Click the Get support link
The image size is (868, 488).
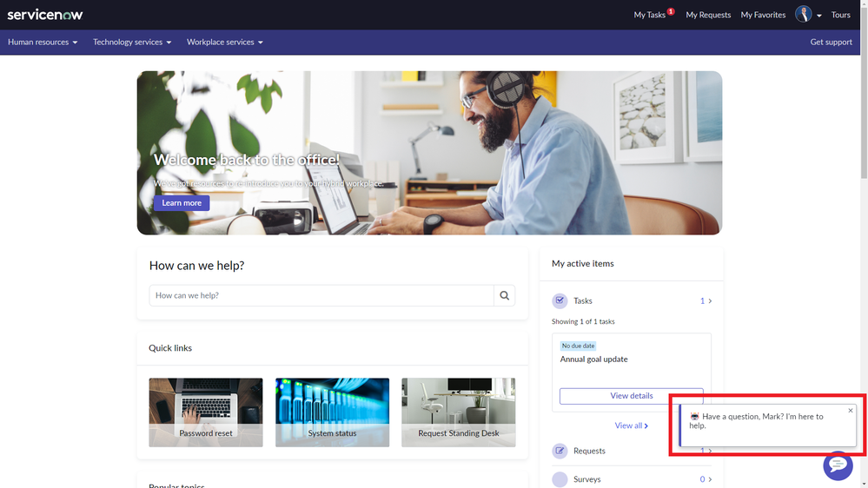tap(831, 42)
